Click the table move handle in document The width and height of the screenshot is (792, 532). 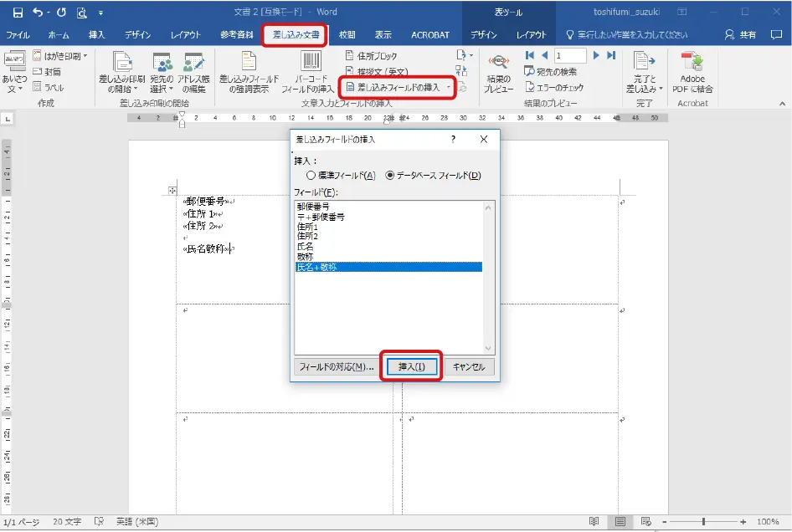(x=172, y=190)
